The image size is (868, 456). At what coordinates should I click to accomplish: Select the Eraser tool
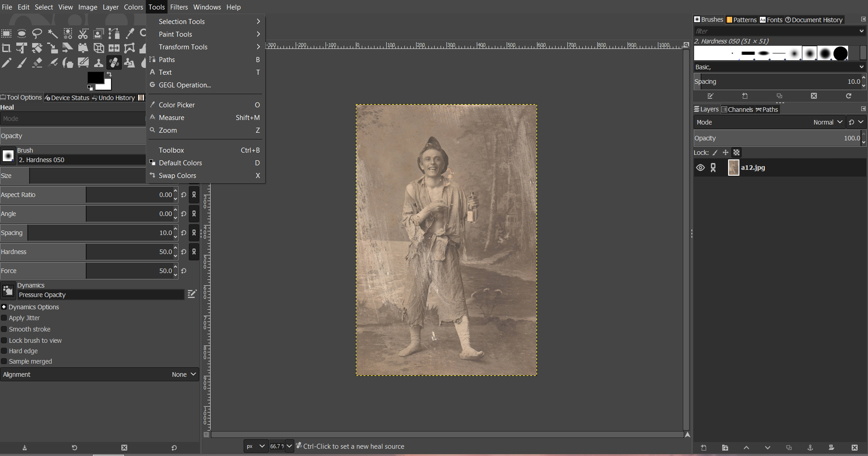click(38, 62)
